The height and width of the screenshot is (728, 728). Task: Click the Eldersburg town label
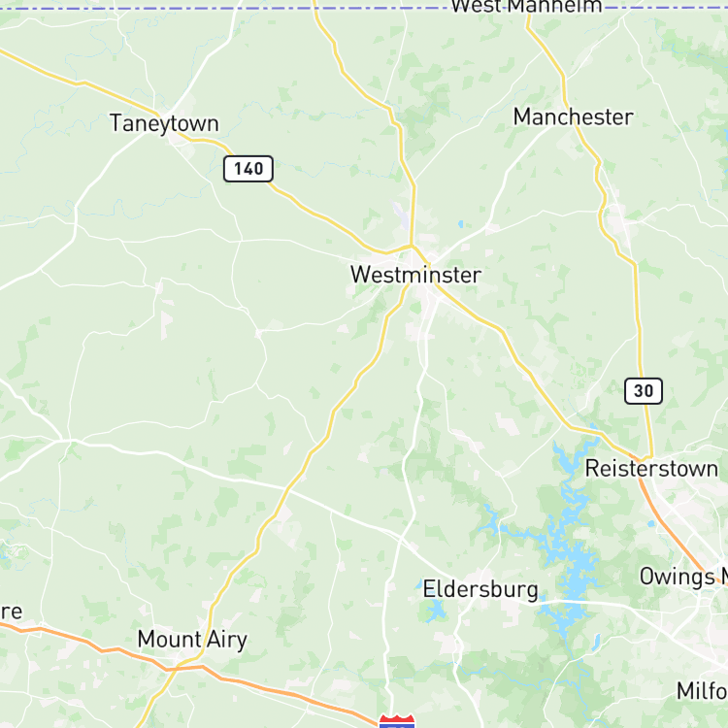coord(480,589)
